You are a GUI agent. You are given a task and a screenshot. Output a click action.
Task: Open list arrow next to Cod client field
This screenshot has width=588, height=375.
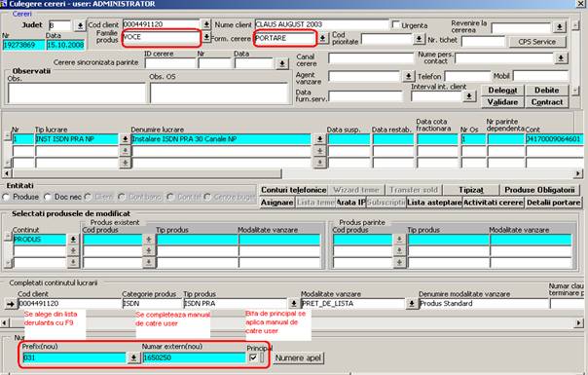click(206, 24)
